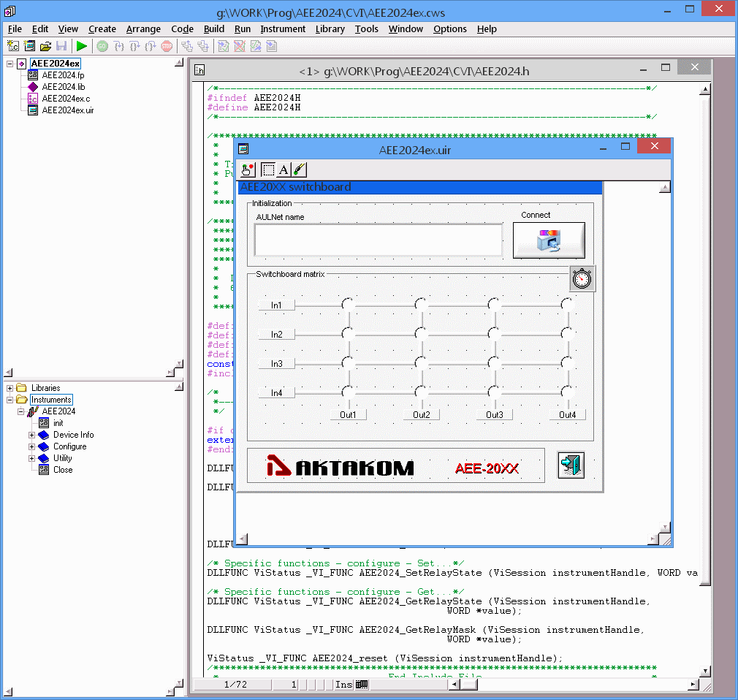
Task: Click the exit door quit button
Action: coord(571,465)
